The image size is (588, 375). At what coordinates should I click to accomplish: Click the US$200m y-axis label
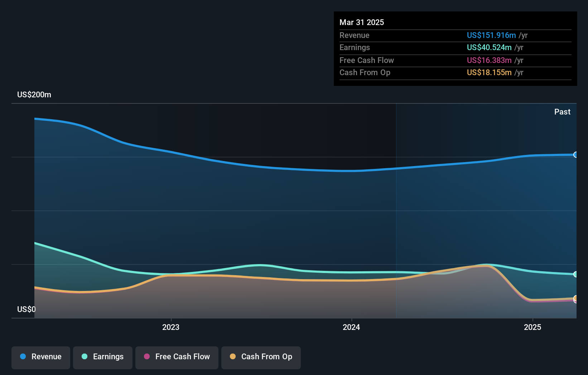click(x=34, y=94)
